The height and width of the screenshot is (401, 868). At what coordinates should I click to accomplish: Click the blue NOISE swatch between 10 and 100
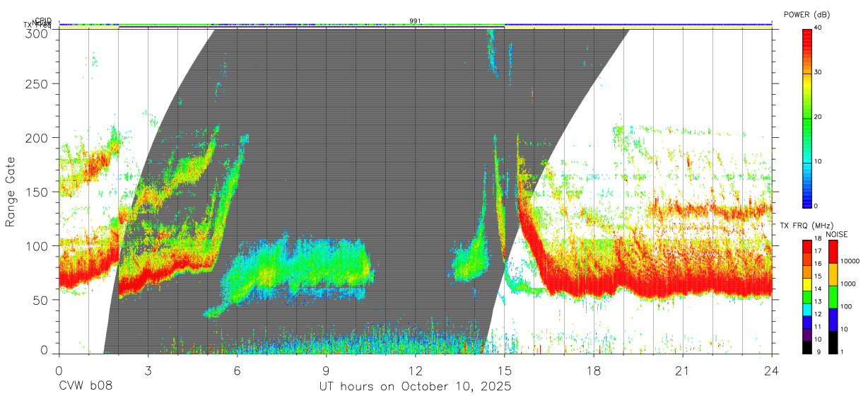pyautogui.click(x=833, y=320)
